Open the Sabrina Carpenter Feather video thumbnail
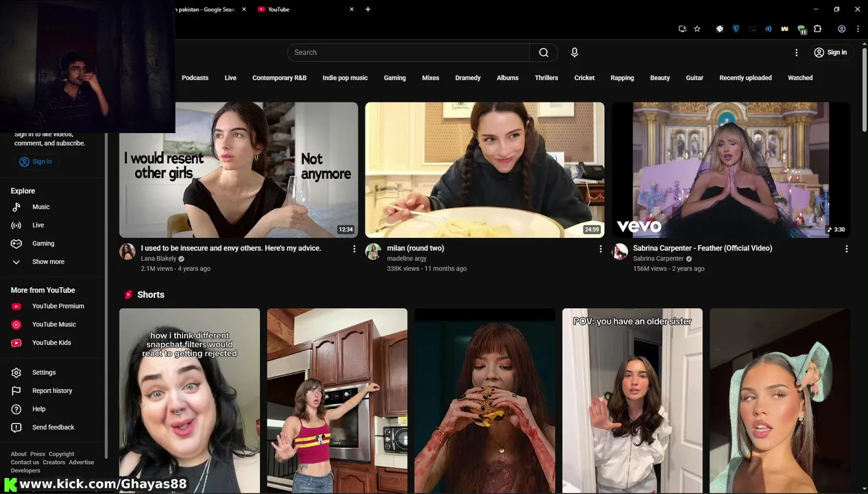The image size is (868, 494). coord(731,170)
